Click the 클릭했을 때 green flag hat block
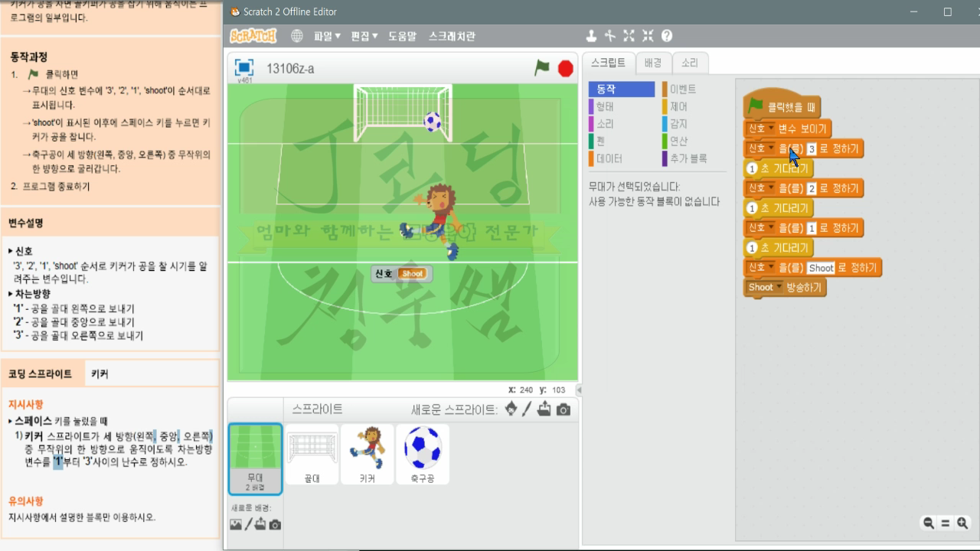The width and height of the screenshot is (980, 551). tap(781, 104)
